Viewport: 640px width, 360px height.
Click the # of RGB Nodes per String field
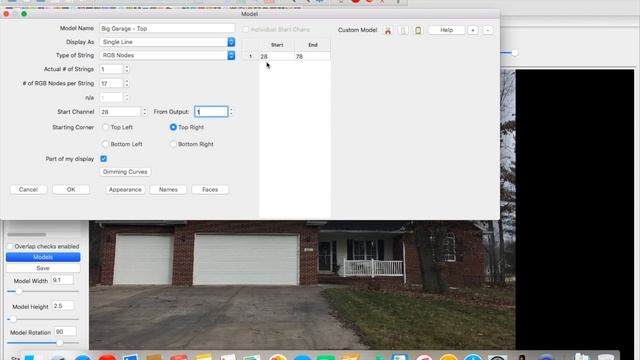[111, 83]
